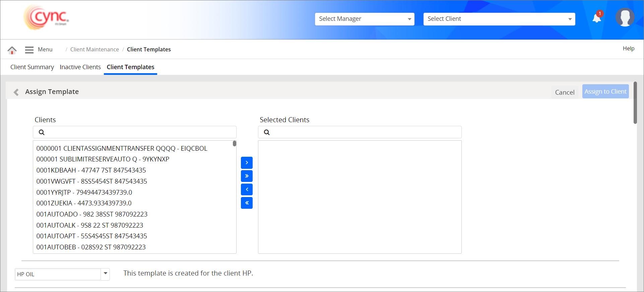Click the Assign to Client button
This screenshot has width=644, height=292.
tap(605, 92)
